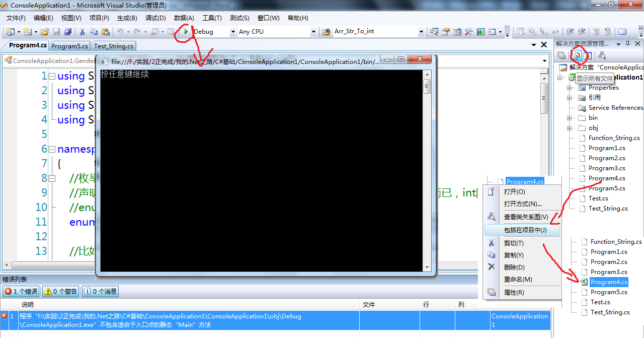Viewport: 644px width, 338px height.
Task: Expand the obj folder node
Action: (x=570, y=128)
